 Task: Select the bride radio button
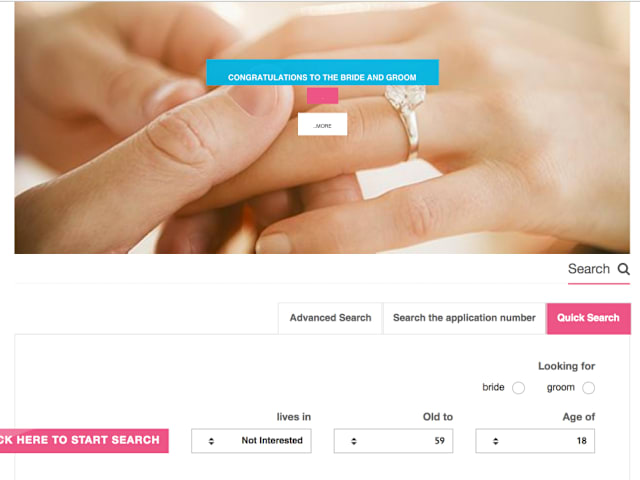518,388
